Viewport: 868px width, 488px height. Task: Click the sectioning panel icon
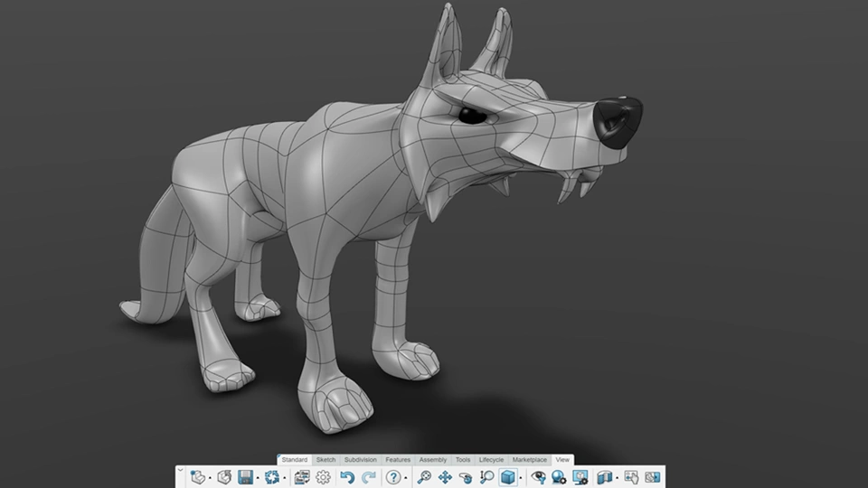click(604, 477)
